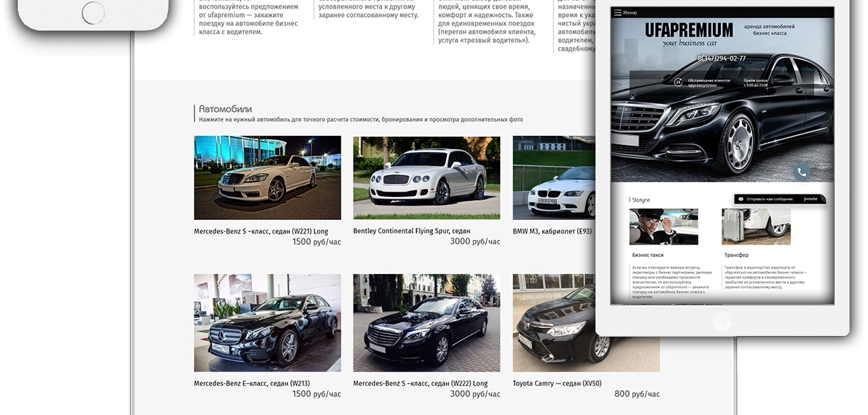The width and height of the screenshot is (868, 415).
Task: Open the white Mercedes-Benz S-класс W221 photo
Action: pos(268,178)
